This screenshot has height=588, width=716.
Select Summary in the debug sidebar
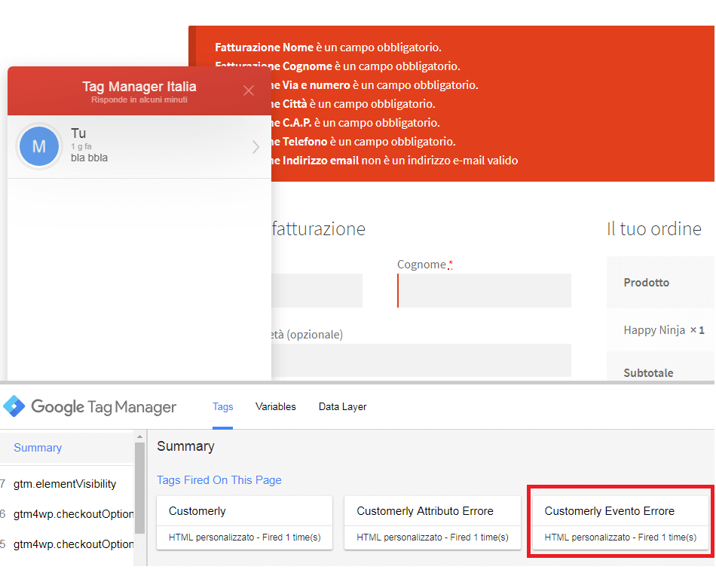[x=38, y=448]
